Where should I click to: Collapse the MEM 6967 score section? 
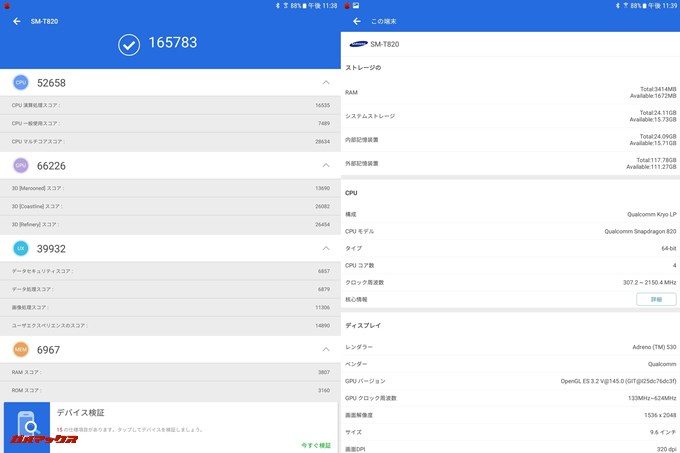pos(326,349)
